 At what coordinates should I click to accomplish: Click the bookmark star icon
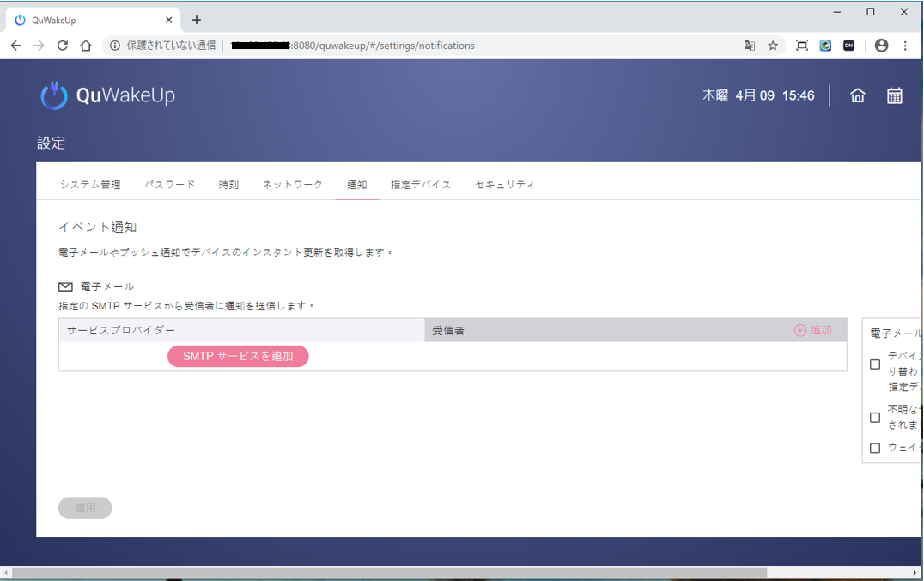coord(773,46)
